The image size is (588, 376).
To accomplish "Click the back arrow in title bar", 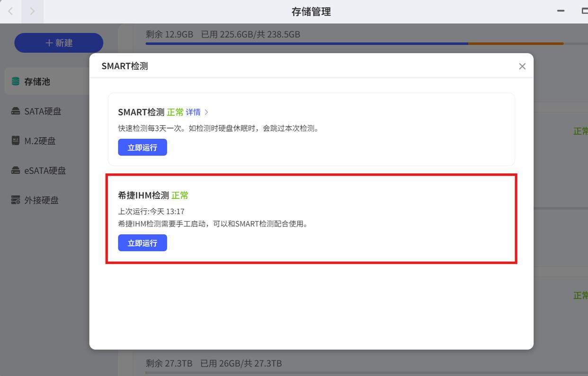I will pos(10,11).
